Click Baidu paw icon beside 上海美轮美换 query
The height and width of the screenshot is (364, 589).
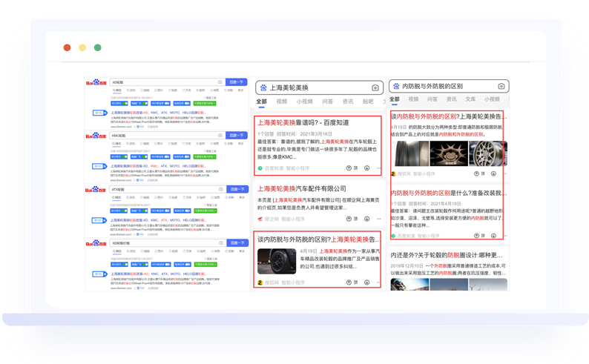tap(263, 87)
